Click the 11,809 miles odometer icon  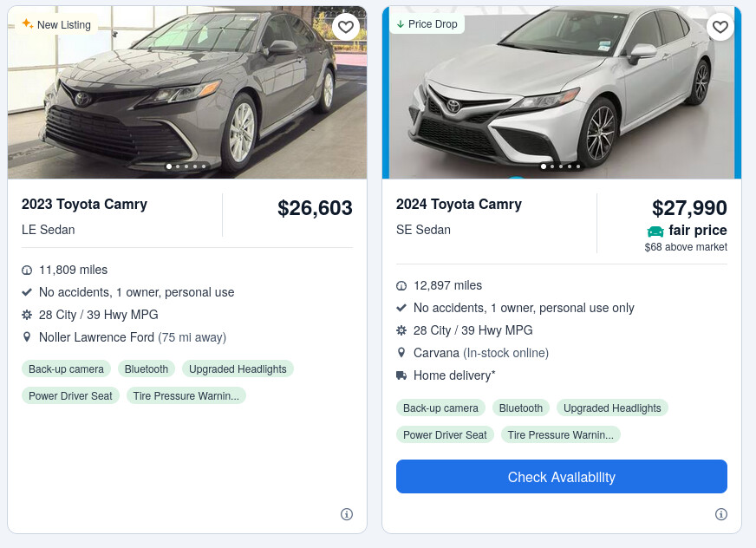click(x=27, y=271)
